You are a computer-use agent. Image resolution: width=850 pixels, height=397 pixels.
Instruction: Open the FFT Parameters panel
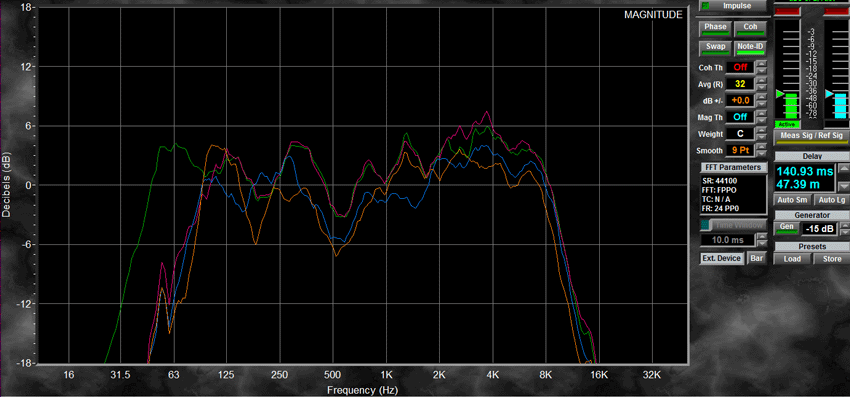coord(733,167)
